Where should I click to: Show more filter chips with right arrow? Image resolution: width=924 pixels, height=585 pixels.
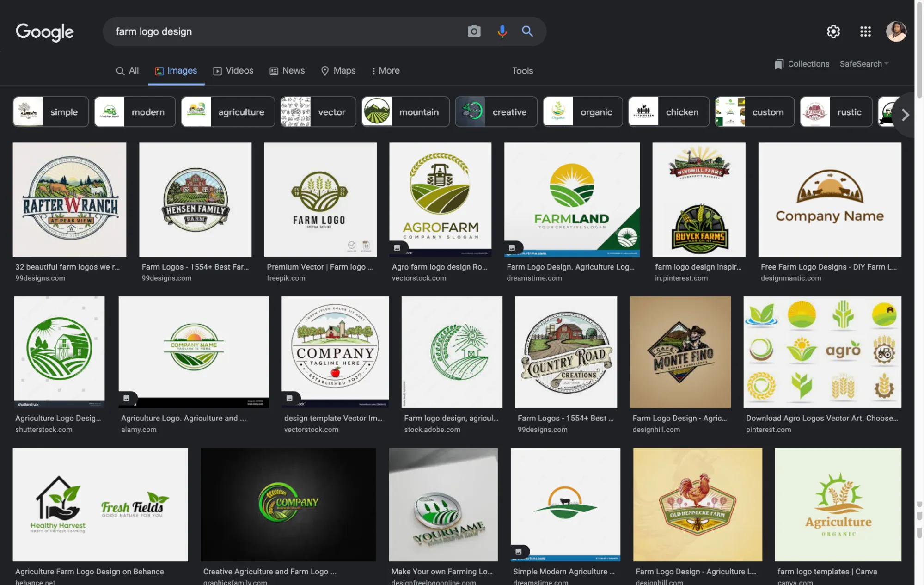click(x=905, y=115)
